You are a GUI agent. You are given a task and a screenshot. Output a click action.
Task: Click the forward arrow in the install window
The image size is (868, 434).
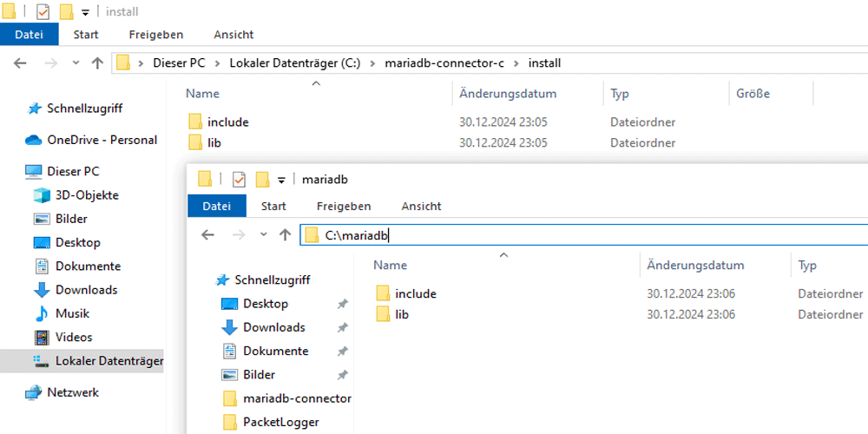click(x=50, y=63)
